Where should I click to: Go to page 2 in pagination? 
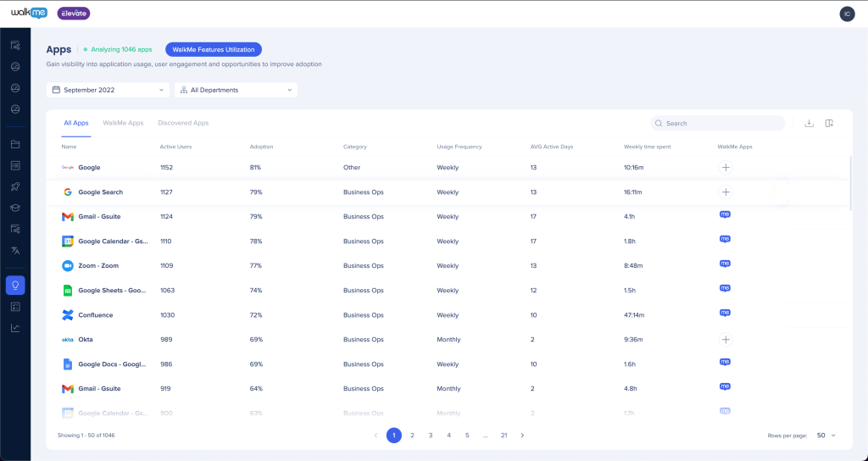pyautogui.click(x=412, y=435)
